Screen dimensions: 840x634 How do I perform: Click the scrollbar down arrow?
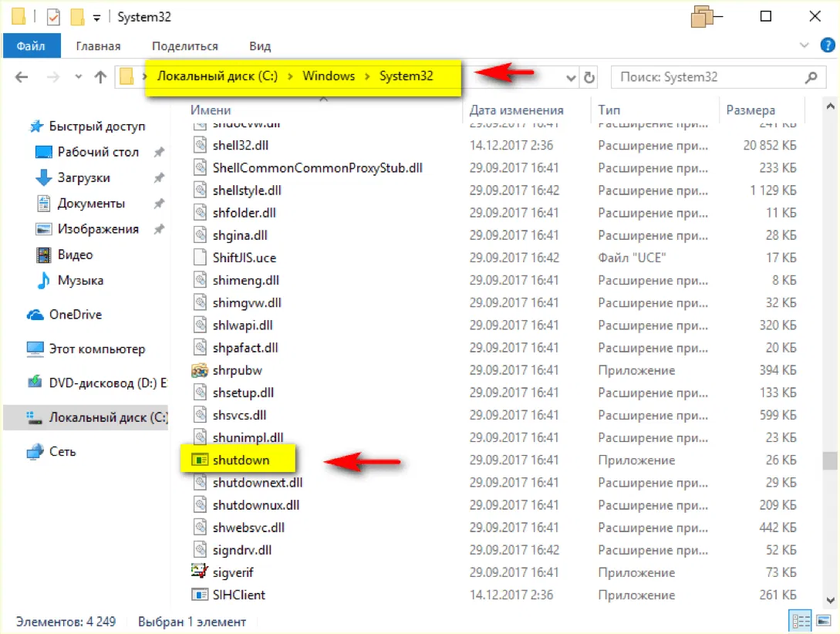point(830,600)
